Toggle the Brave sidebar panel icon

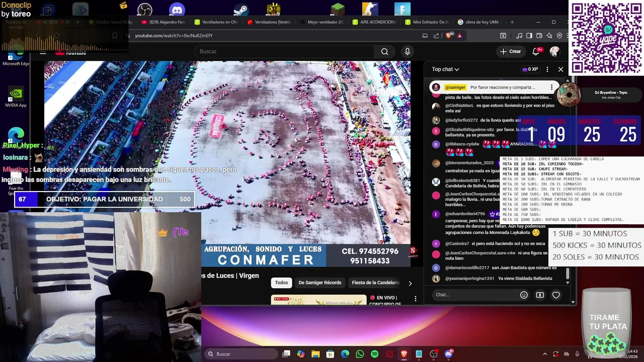529,36
